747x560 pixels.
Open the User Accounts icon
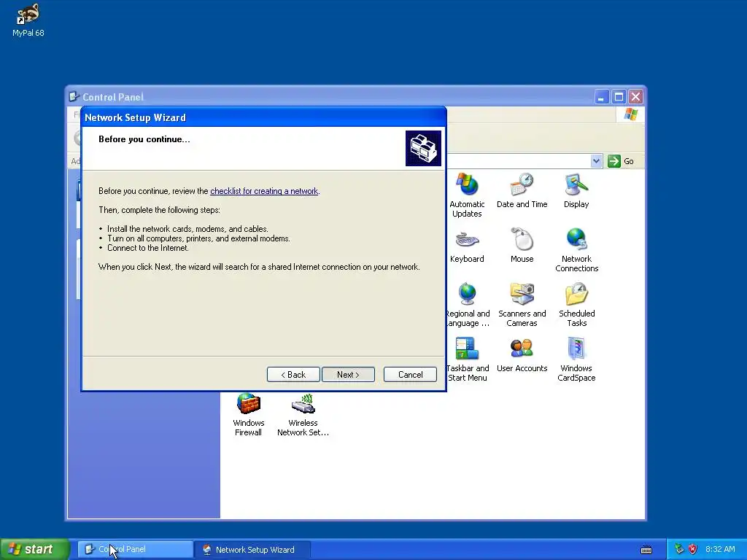[x=522, y=355]
